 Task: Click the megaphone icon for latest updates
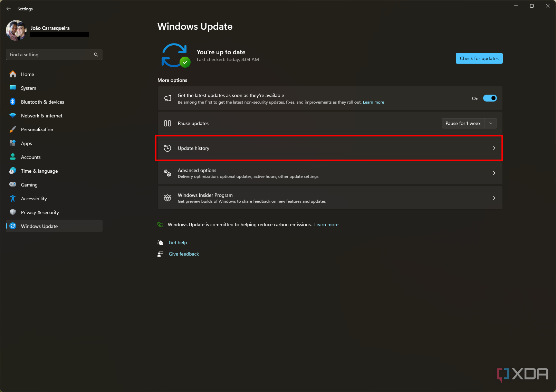167,98
